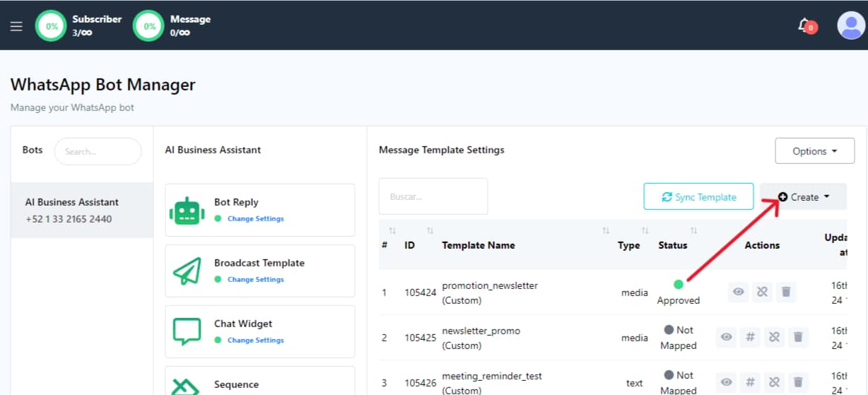868x395 pixels.
Task: Click the notification bell icon
Action: click(804, 26)
